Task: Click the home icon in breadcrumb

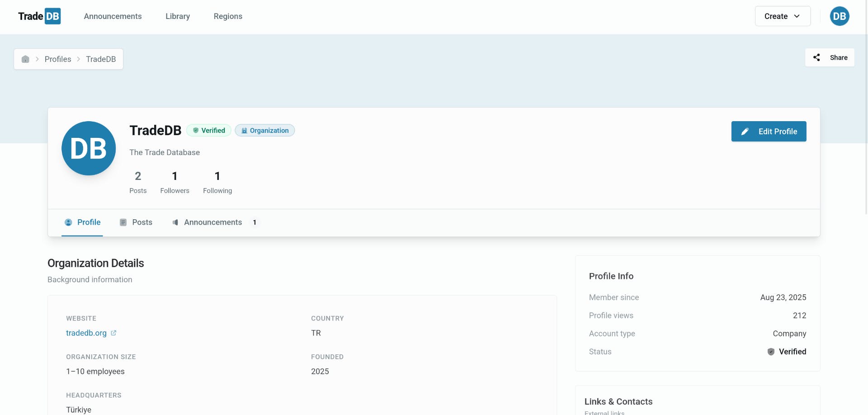Action: (x=25, y=59)
